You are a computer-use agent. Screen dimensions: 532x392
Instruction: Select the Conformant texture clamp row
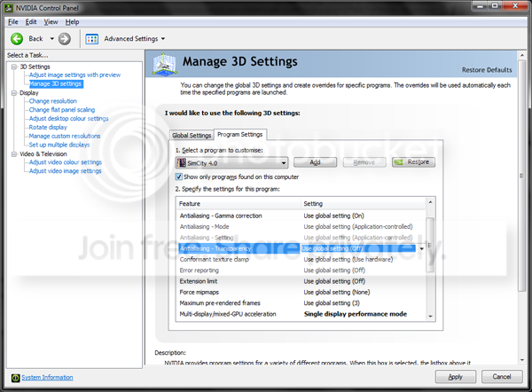(x=301, y=259)
